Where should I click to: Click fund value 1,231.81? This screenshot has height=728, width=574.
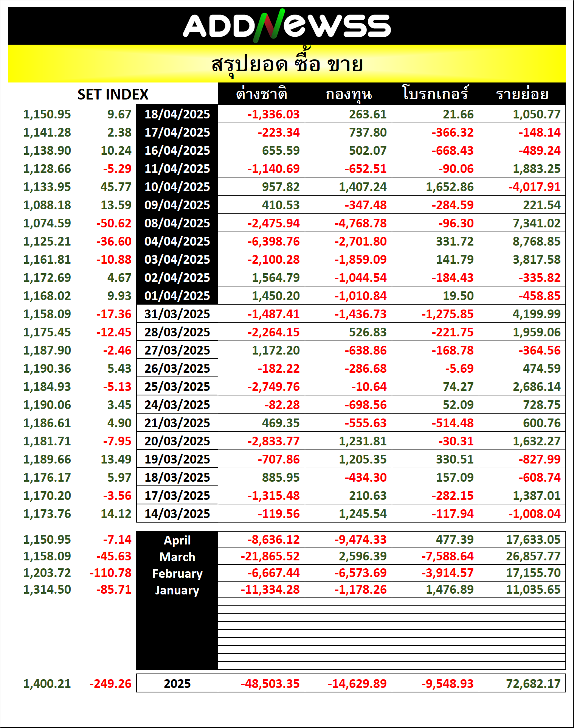[x=363, y=441]
